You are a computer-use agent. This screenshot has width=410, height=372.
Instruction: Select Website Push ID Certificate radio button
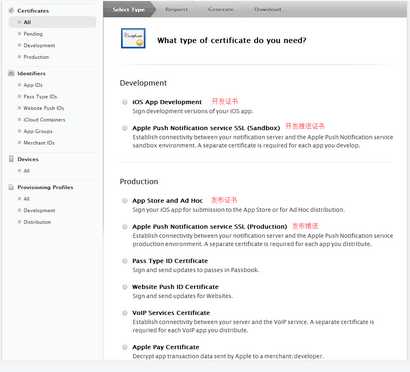(x=125, y=287)
